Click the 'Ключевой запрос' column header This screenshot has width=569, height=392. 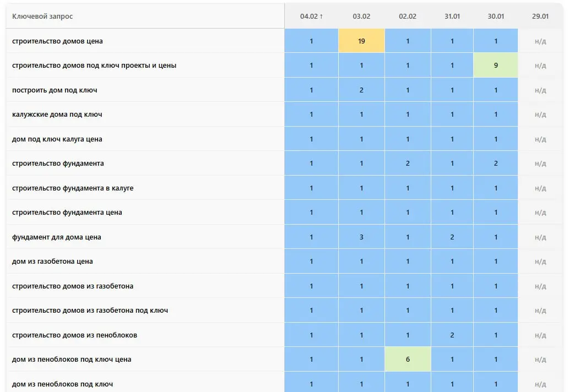pyautogui.click(x=42, y=17)
